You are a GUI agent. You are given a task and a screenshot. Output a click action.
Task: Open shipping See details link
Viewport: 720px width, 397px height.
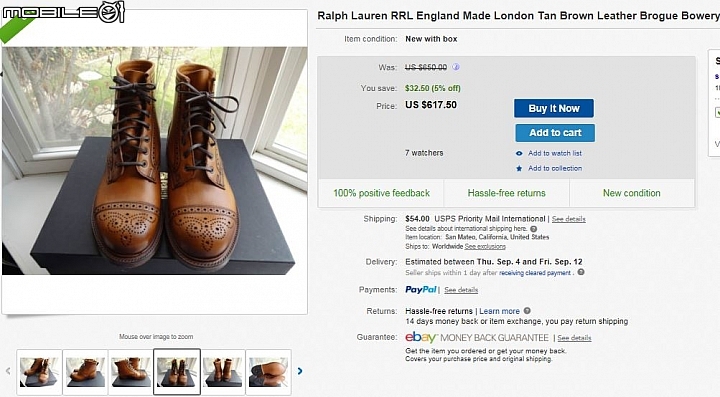tap(568, 219)
